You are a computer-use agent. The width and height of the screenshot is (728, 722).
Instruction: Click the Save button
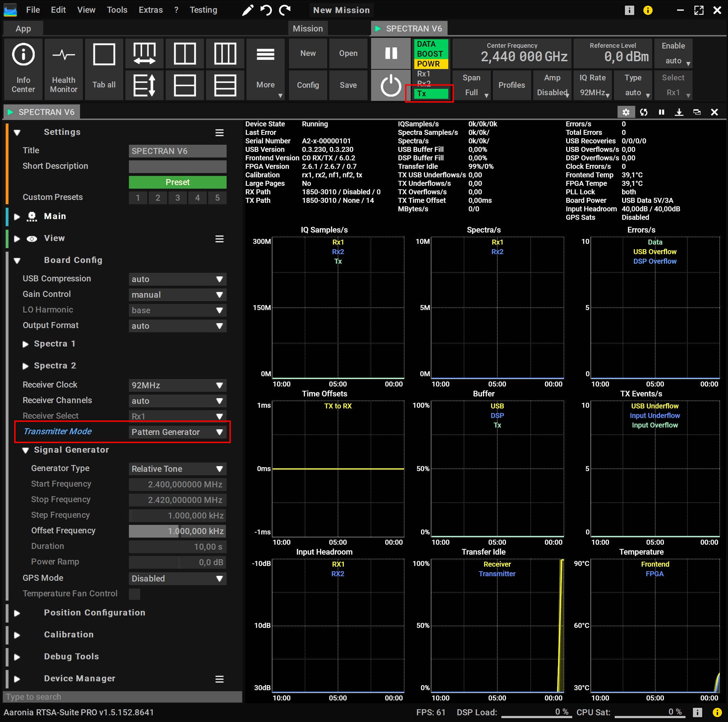coord(348,85)
